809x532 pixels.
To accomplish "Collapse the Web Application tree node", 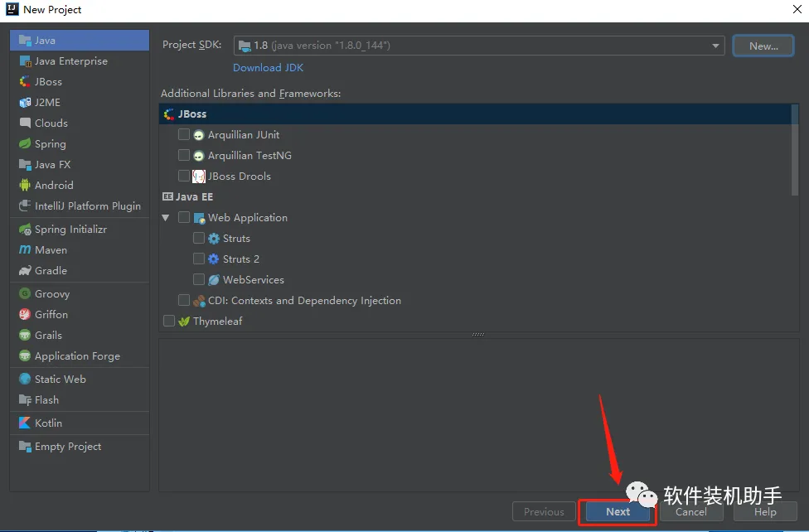I will pyautogui.click(x=166, y=218).
